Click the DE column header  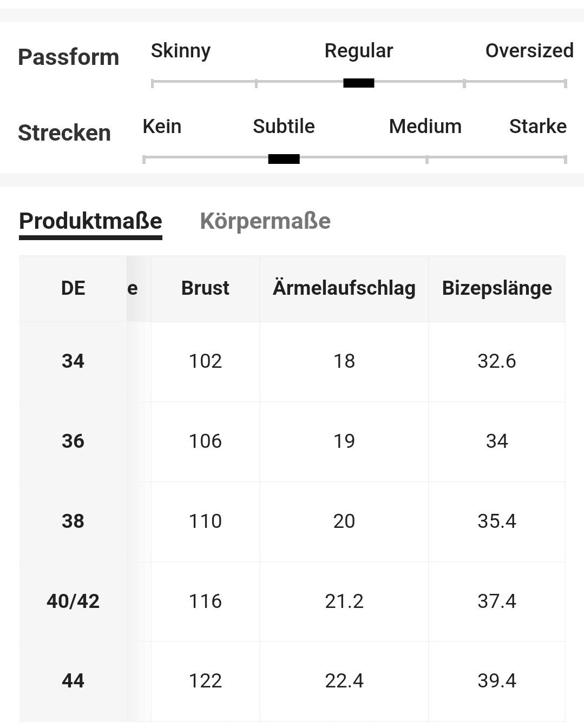pos(73,288)
